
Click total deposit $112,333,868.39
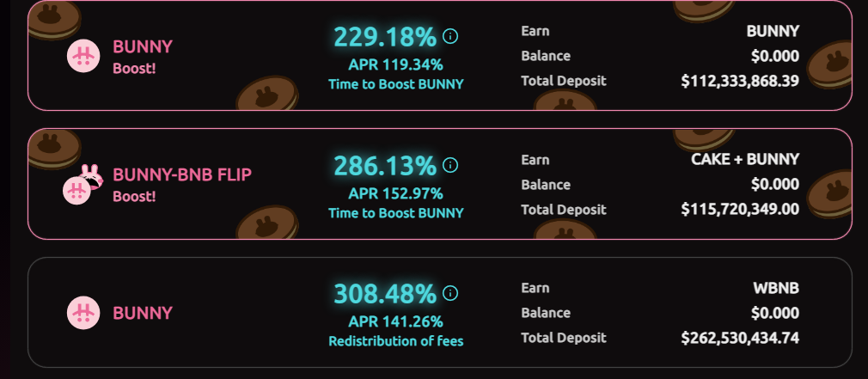pos(740,81)
